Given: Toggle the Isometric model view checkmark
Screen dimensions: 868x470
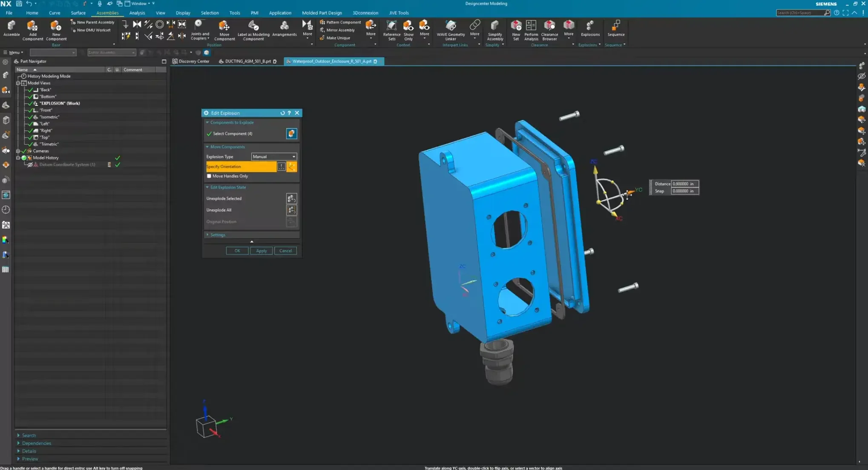Looking at the screenshot, I should [30, 117].
